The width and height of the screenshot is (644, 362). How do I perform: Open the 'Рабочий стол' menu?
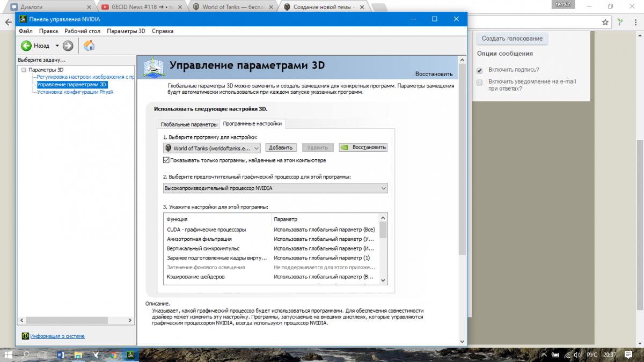point(82,31)
